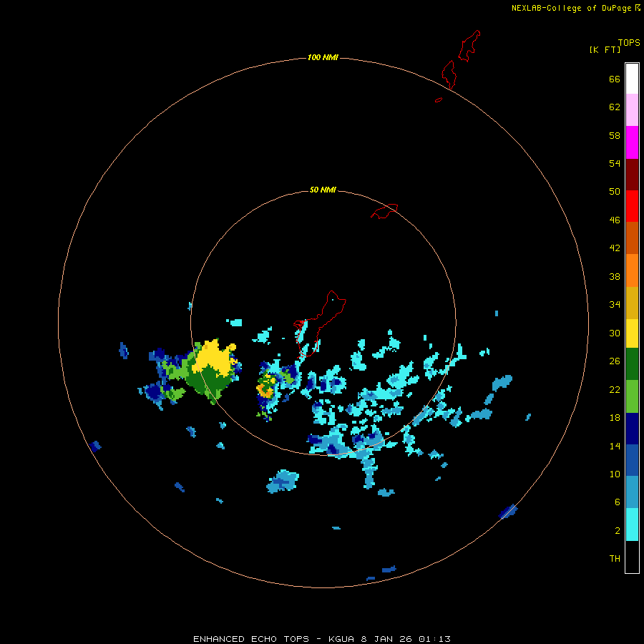Screen dimensions: 644x644
Task: Select the light pink legend swatch
Action: [x=632, y=109]
